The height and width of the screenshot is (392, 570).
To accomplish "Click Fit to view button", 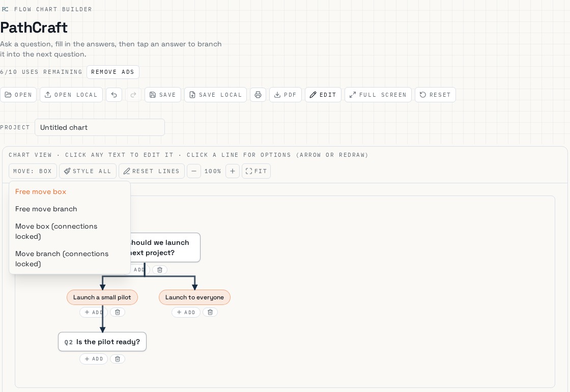I will pos(256,171).
